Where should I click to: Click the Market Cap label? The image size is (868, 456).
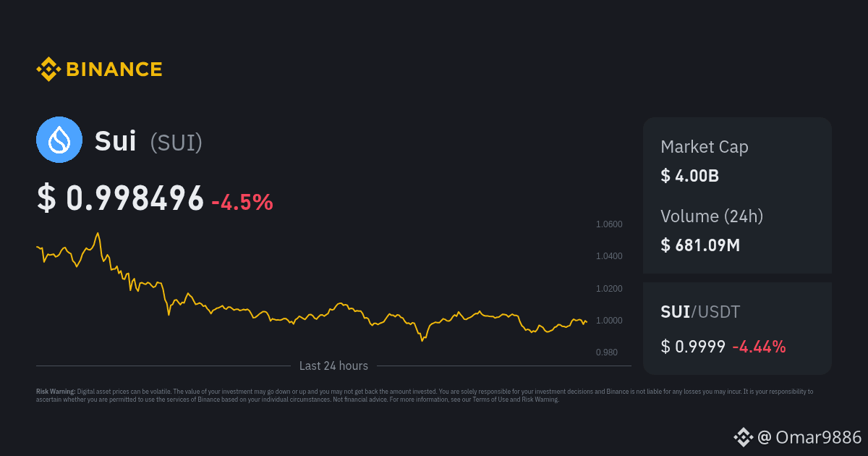(x=705, y=147)
